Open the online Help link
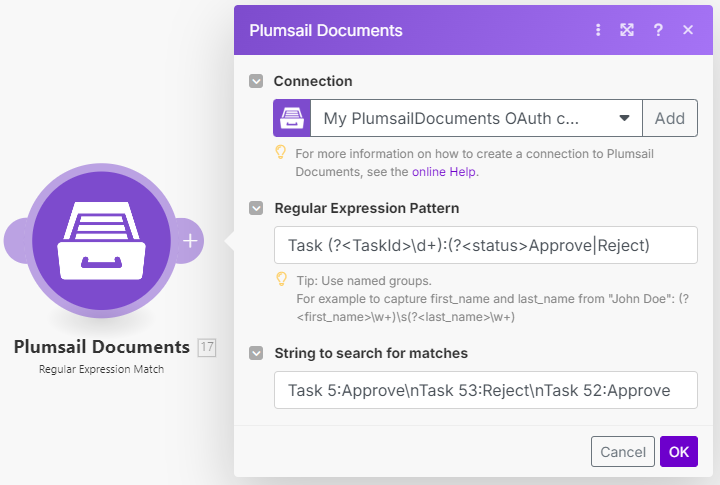 pyautogui.click(x=444, y=172)
